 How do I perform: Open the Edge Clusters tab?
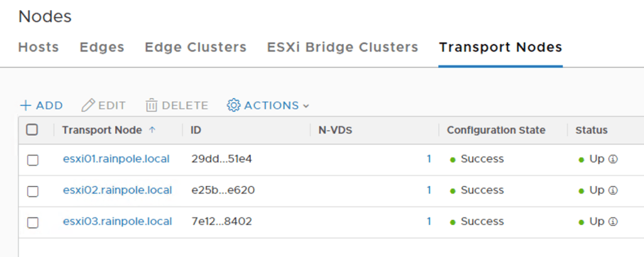click(x=196, y=47)
